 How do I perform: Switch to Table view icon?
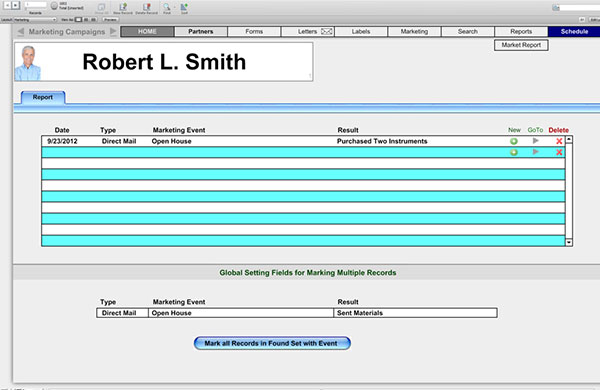[x=93, y=20]
